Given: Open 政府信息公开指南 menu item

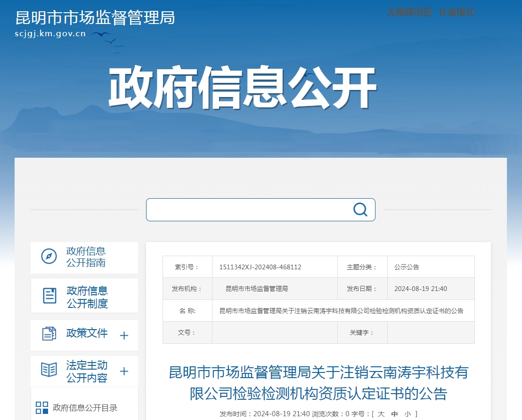Looking at the screenshot, I should 84,258.
